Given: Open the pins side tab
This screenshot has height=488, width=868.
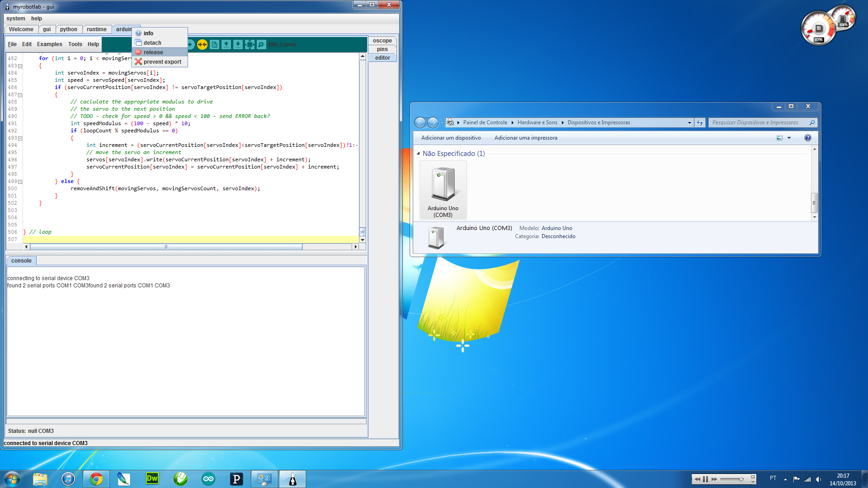Looking at the screenshot, I should click(x=382, y=49).
